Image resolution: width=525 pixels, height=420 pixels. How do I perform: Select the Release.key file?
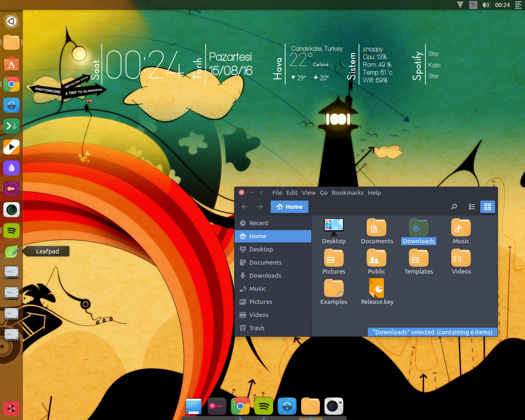click(x=377, y=292)
